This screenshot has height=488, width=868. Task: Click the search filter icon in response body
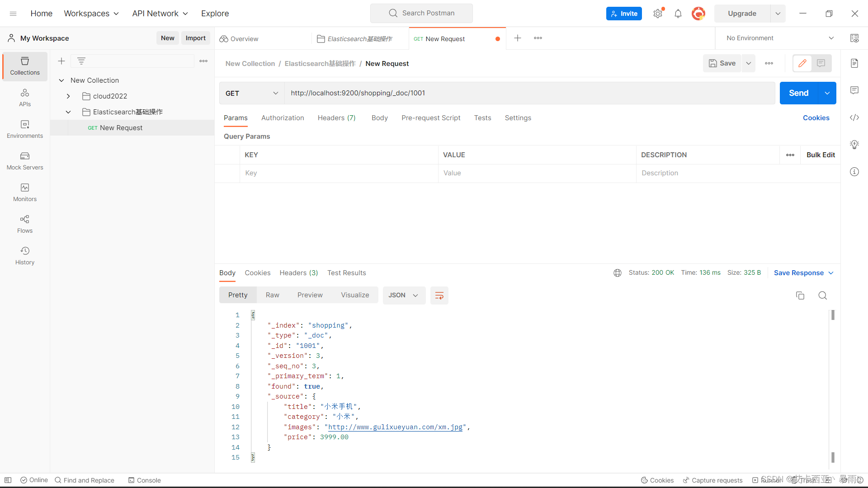822,295
